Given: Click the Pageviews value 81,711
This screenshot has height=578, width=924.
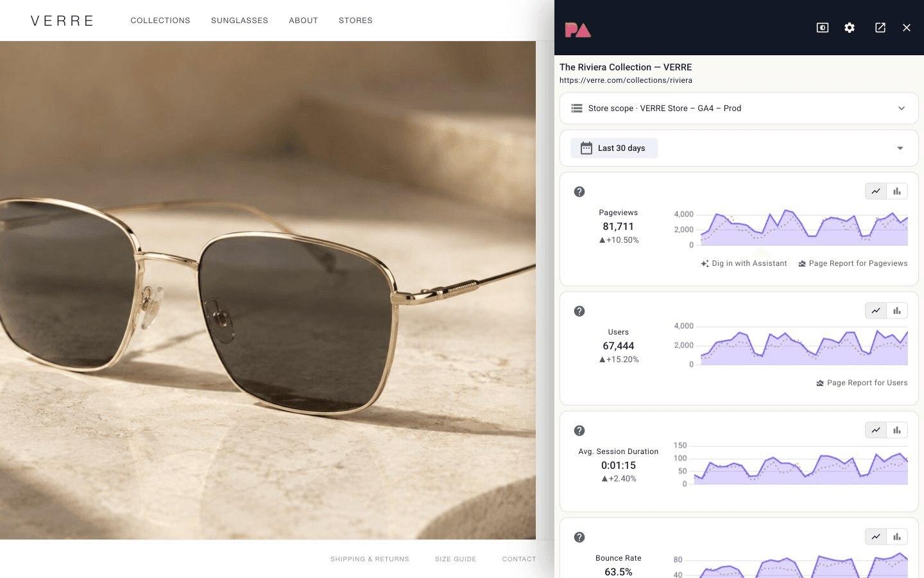Looking at the screenshot, I should pos(618,227).
